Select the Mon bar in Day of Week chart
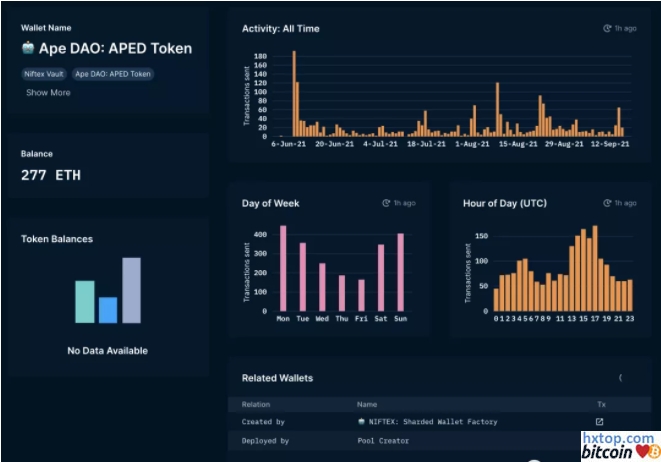 click(283, 268)
